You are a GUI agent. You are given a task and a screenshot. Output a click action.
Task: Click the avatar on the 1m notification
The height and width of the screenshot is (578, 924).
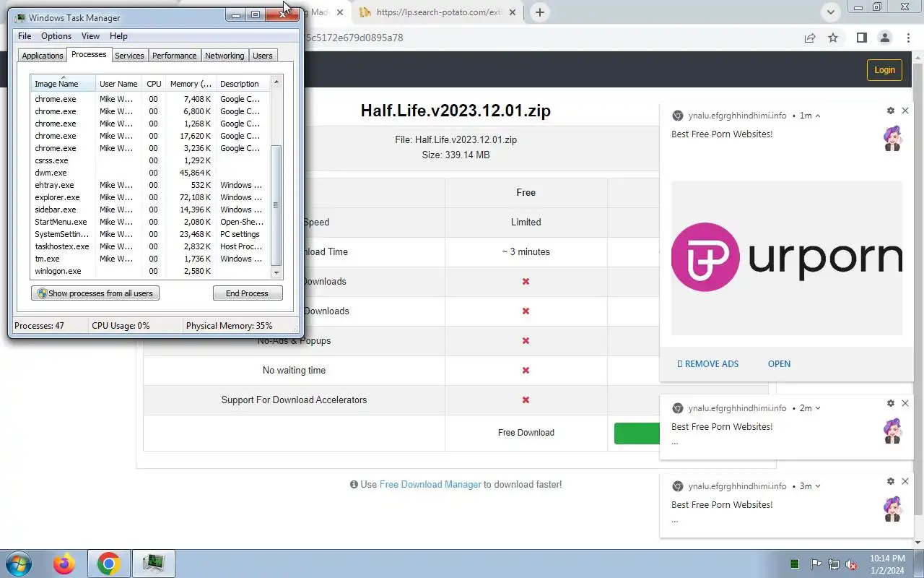[893, 138]
